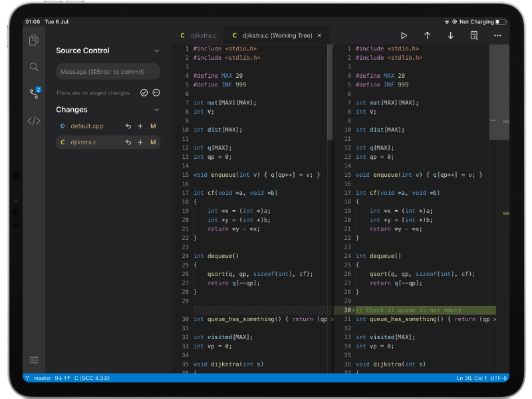Image resolution: width=532 pixels, height=399 pixels.
Task: Click C (GCC 8.3.0) language indicator
Action: click(92, 378)
